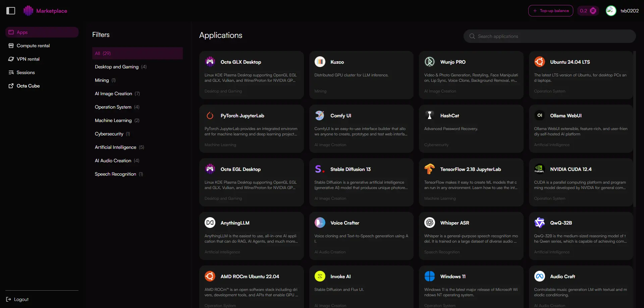The image size is (644, 308).
Task: Click the Voice Crafter title
Action: pos(344,223)
